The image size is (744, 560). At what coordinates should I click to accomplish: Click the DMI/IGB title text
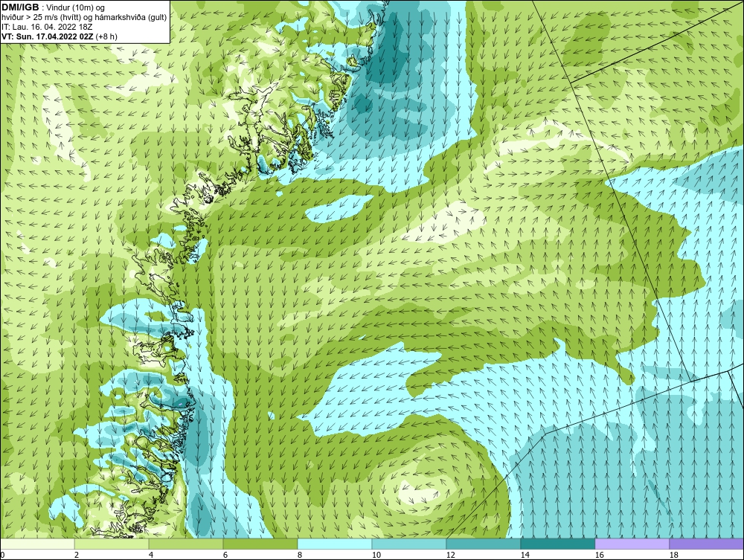pos(20,7)
